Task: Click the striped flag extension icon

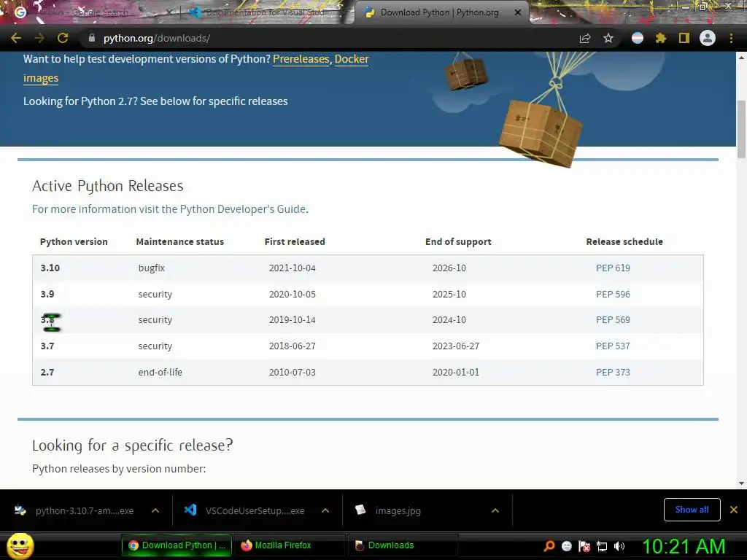Action: click(x=638, y=38)
